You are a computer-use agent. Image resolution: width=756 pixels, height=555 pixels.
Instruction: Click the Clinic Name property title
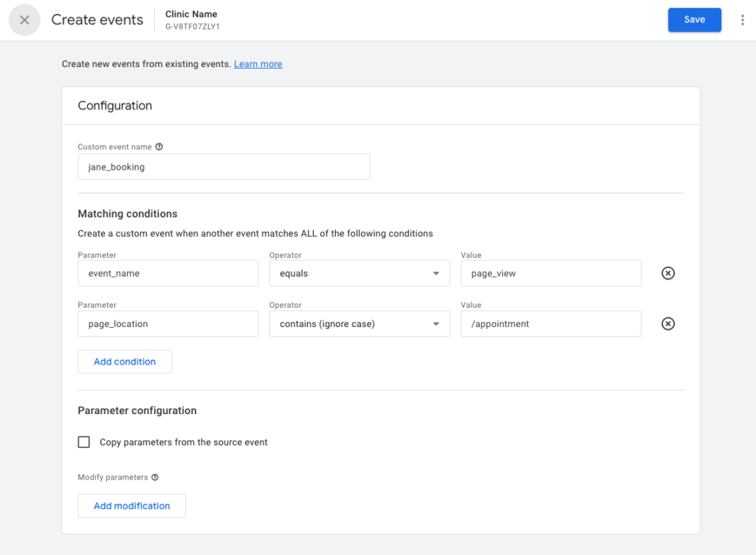pyautogui.click(x=191, y=14)
